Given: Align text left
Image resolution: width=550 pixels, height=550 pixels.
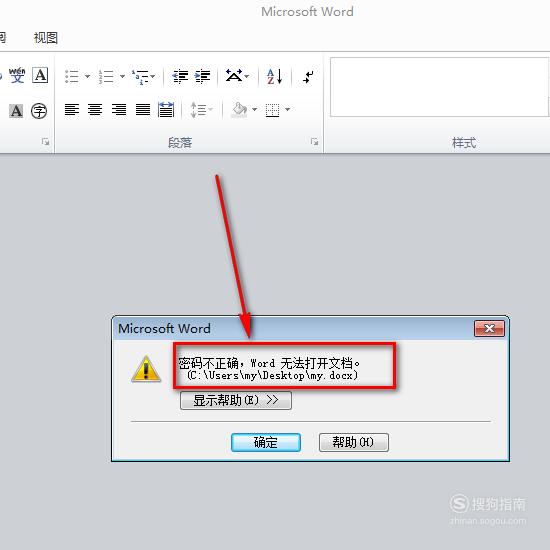Looking at the screenshot, I should pos(72,109).
